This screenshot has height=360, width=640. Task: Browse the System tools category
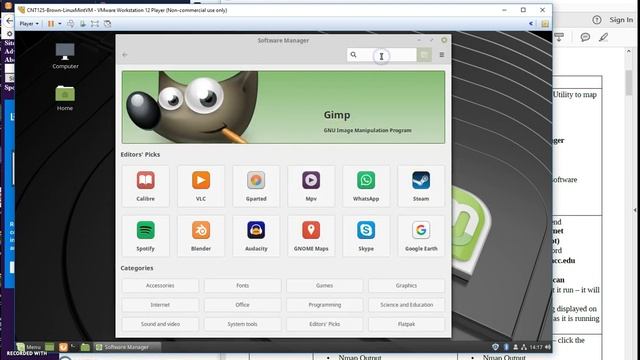[x=242, y=324]
